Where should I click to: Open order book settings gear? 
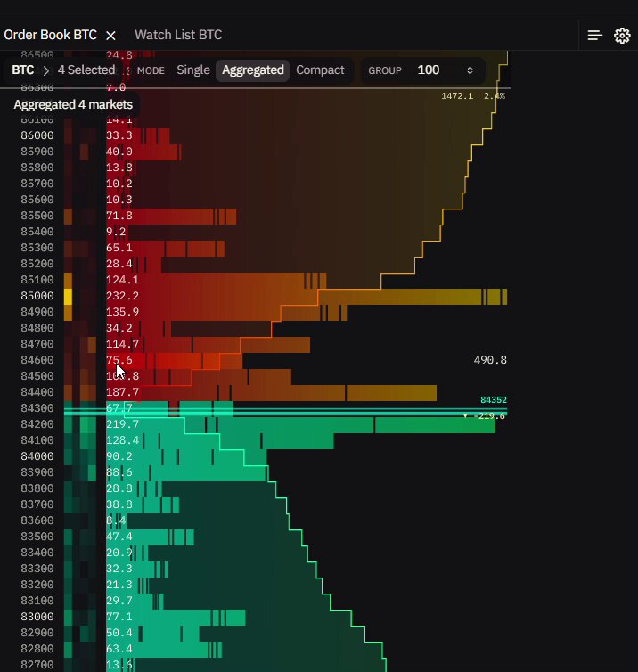622,35
